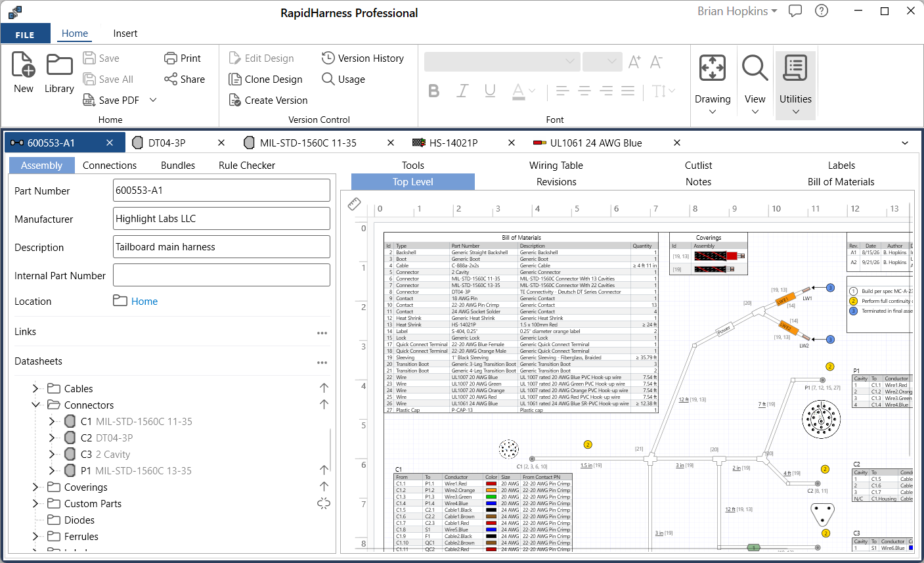Close the 600553-A1 tab
924x563 pixels.
[x=110, y=143]
